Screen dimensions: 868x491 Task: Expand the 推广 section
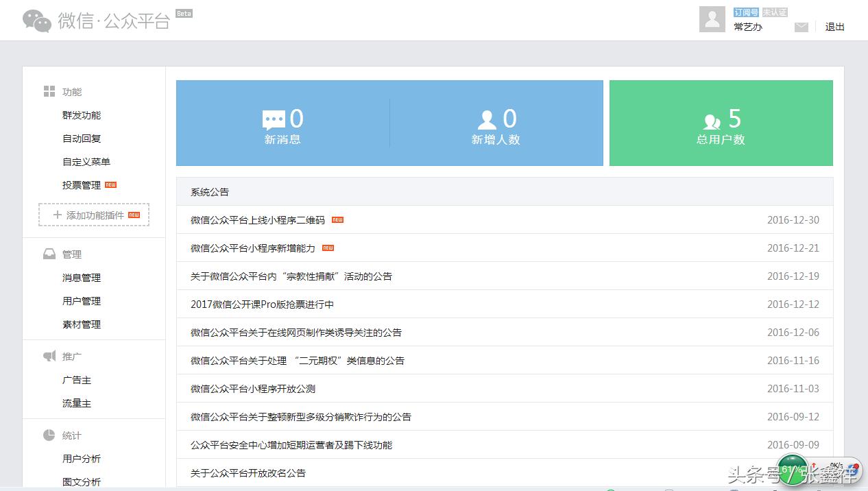71,355
